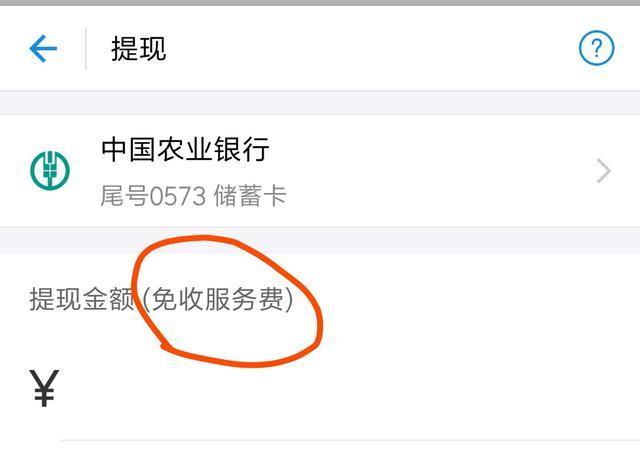The image size is (640, 457).
Task: Click the 提现 page title
Action: 138,49
